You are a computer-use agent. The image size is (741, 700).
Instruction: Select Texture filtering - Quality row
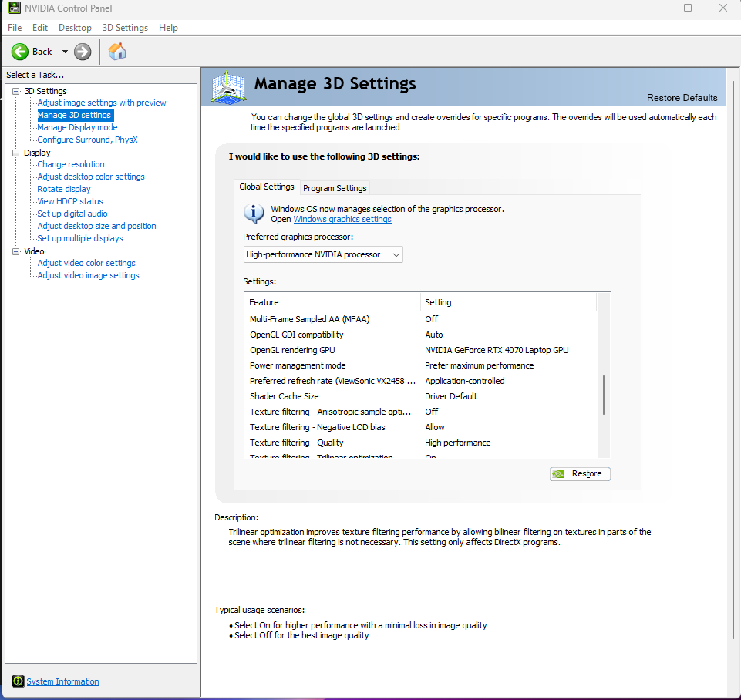point(420,443)
